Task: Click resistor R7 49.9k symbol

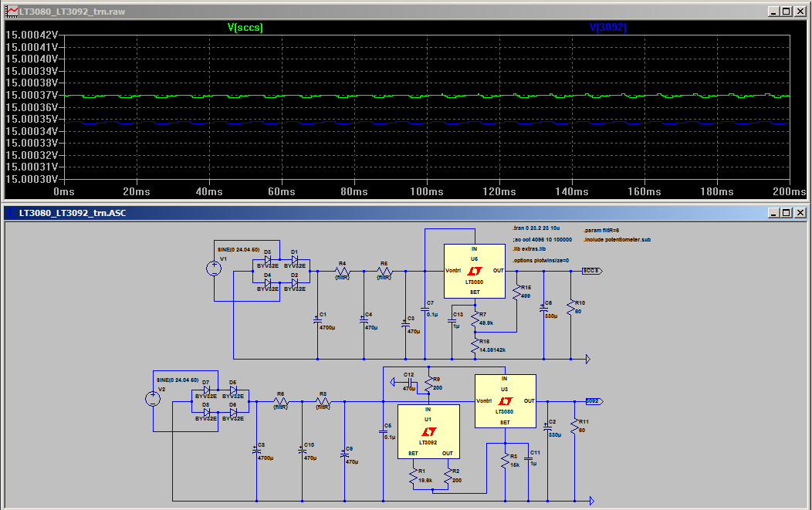Action: 475,319
